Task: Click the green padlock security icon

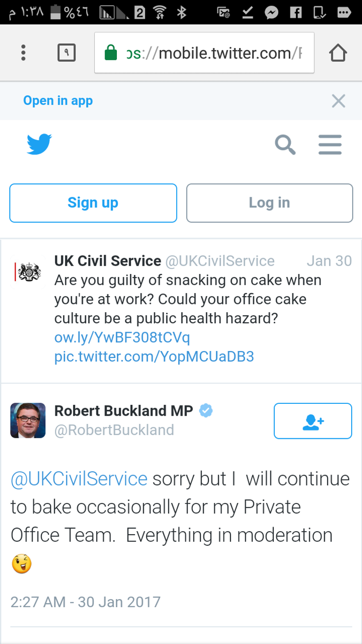Action: 111,53
